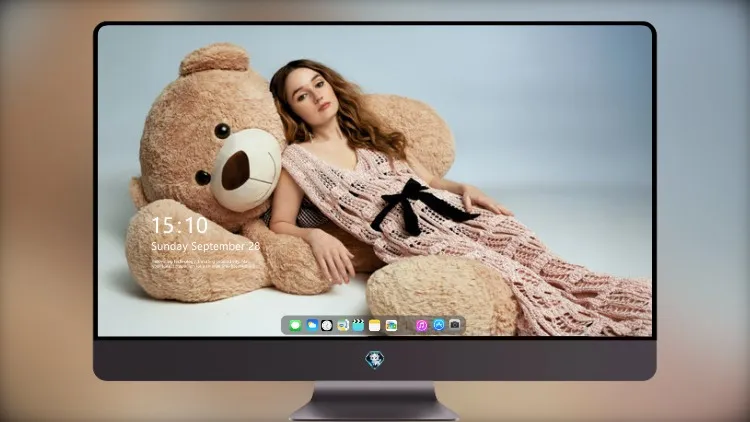Open the Clock app in the dock

(x=327, y=326)
